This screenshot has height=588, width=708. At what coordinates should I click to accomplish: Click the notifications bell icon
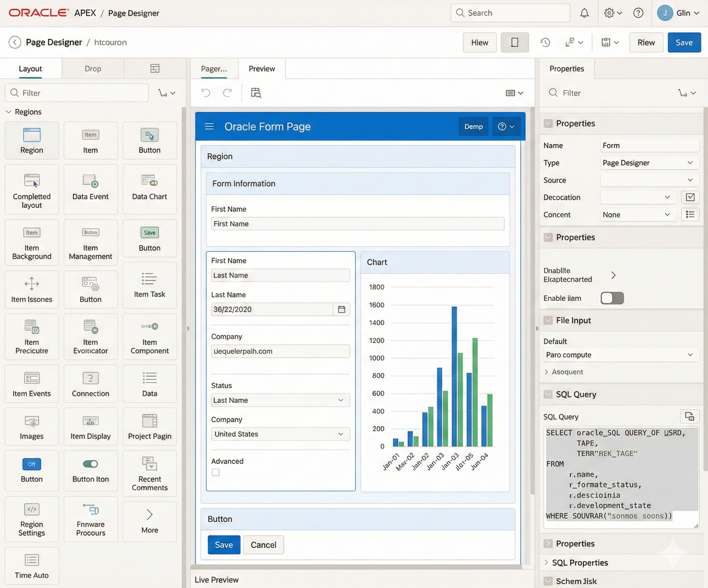coord(584,13)
